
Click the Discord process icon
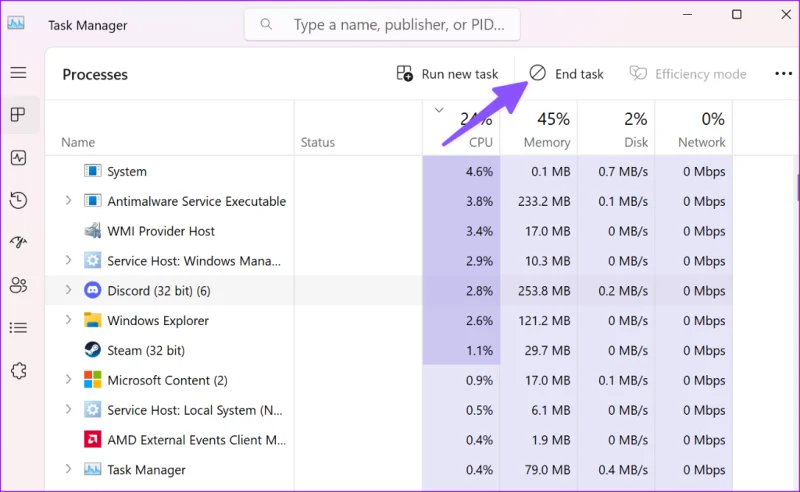(92, 290)
